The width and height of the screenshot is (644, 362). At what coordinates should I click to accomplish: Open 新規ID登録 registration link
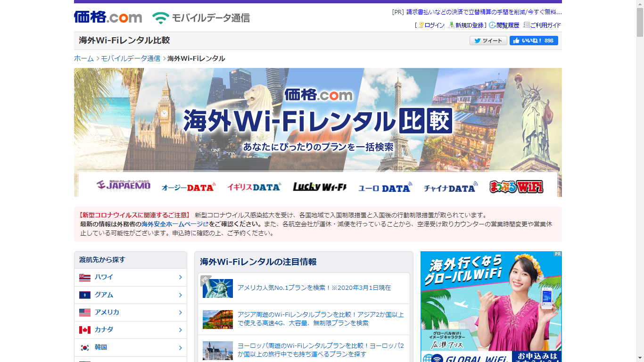coord(466,25)
